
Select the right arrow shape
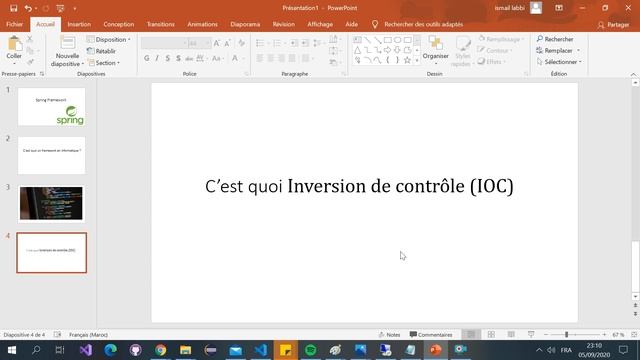tap(387, 50)
